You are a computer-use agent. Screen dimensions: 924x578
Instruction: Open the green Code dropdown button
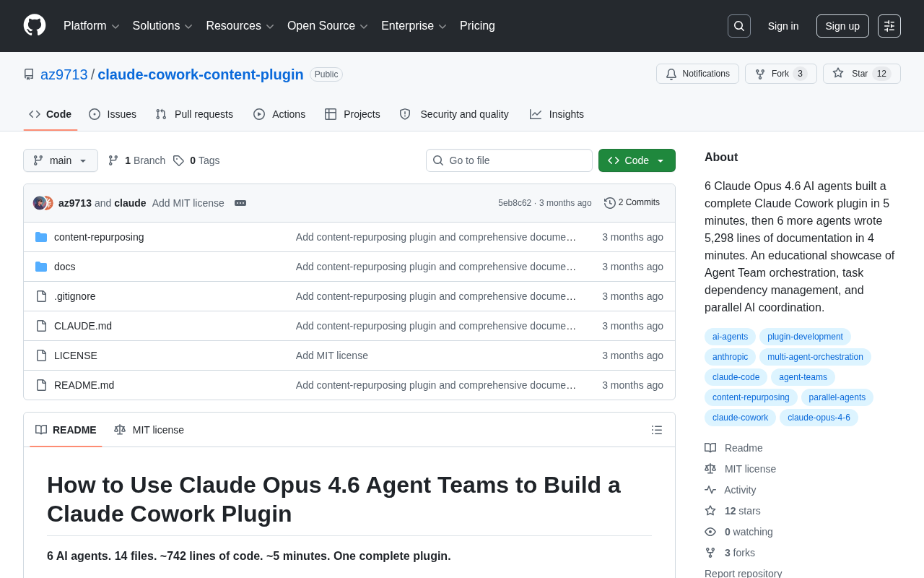[x=637, y=160]
